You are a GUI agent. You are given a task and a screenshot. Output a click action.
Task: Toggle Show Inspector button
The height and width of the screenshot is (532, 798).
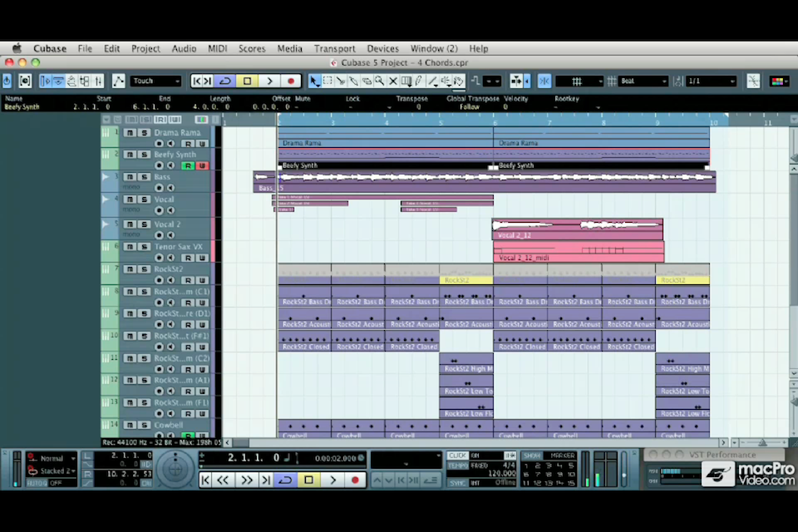pyautogui.click(x=45, y=81)
